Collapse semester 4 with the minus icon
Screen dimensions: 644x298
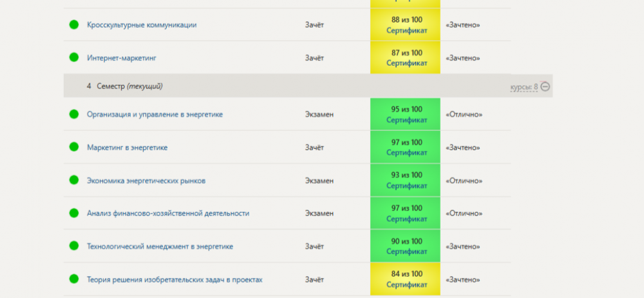click(x=545, y=86)
